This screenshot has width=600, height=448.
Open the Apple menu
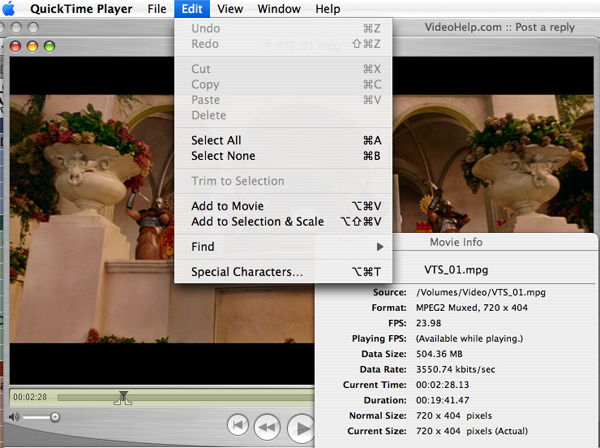[x=9, y=8]
